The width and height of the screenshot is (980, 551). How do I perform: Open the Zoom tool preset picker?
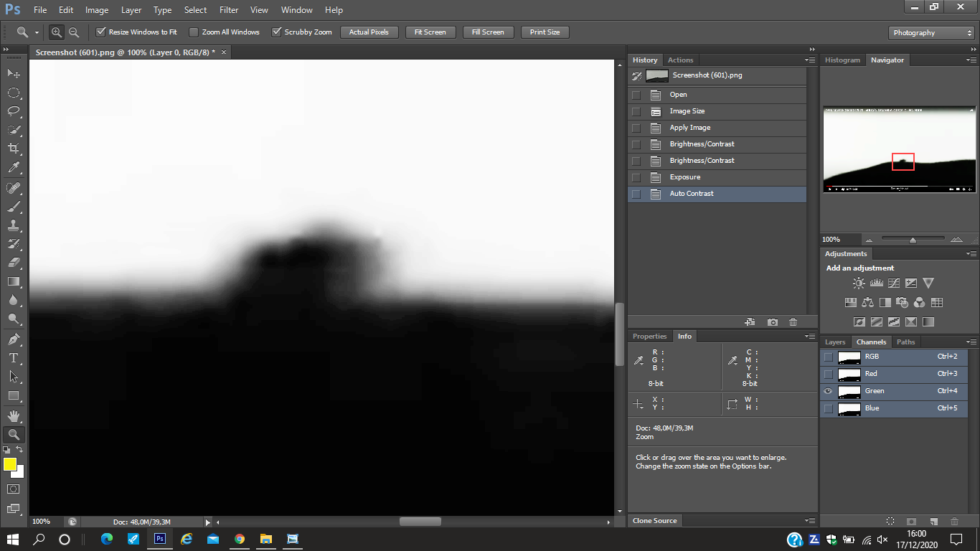click(x=27, y=32)
